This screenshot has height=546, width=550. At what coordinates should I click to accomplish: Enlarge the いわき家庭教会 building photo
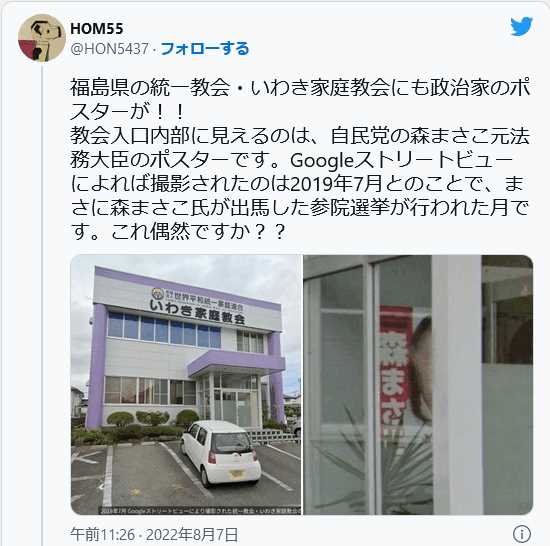[186, 385]
